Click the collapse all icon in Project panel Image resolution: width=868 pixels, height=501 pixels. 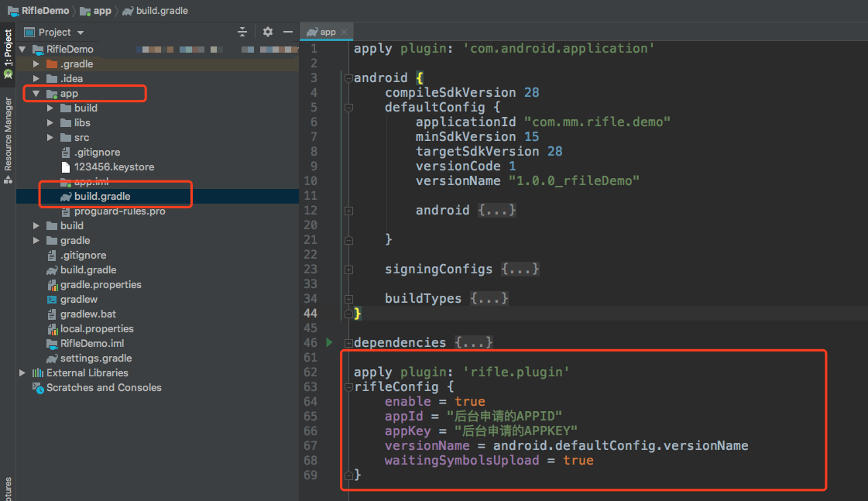click(x=242, y=32)
